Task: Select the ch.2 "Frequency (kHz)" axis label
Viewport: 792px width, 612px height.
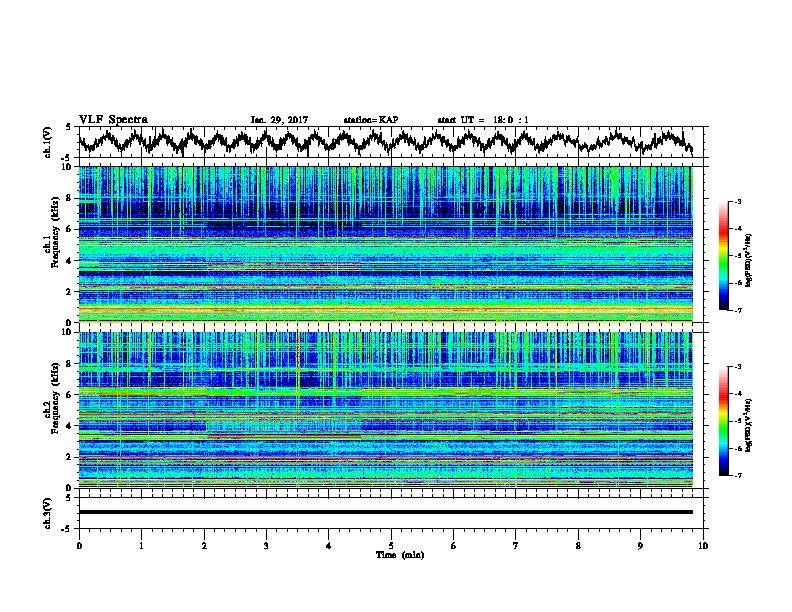Action: coord(55,398)
